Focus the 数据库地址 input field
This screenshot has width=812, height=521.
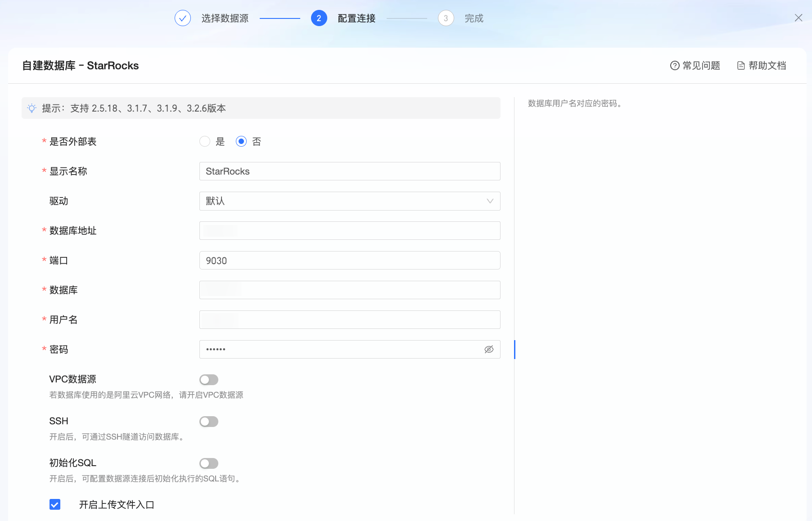click(350, 231)
